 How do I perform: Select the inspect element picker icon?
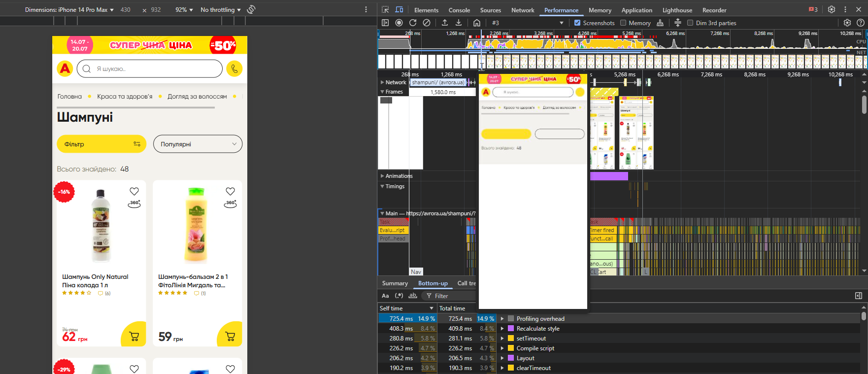click(385, 10)
